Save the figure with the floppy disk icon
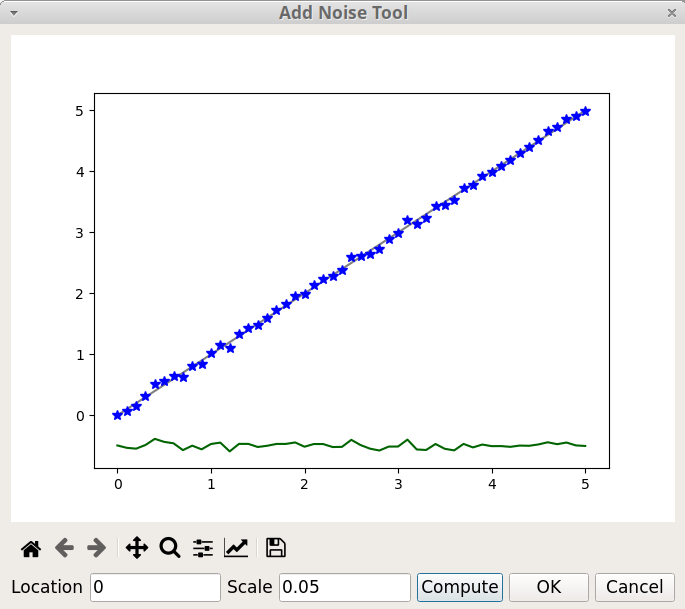Screen dimensions: 685x609 (x=276, y=547)
